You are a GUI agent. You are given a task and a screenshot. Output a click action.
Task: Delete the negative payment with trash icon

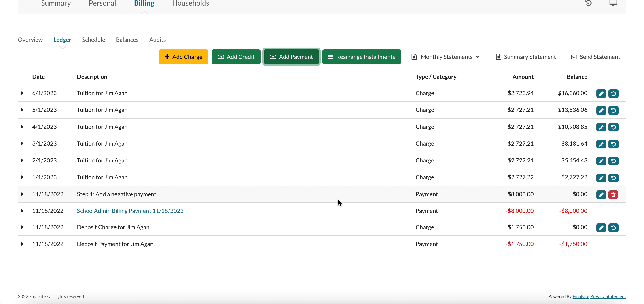(613, 195)
